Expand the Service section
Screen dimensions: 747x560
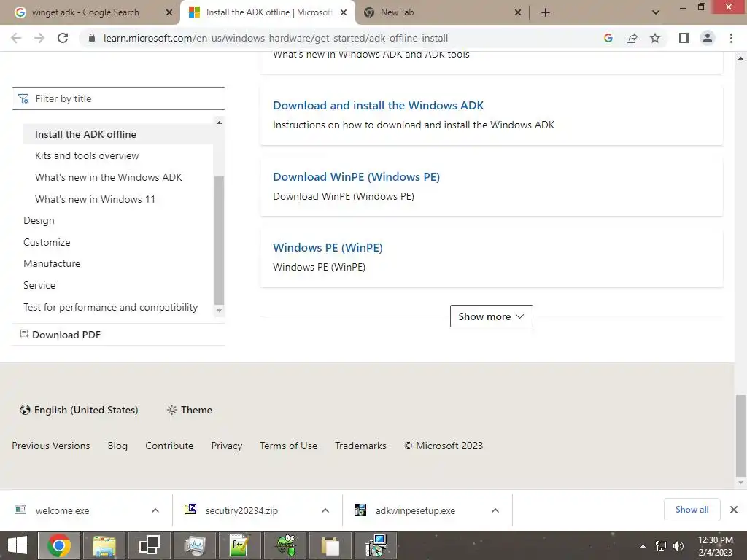[x=39, y=285]
